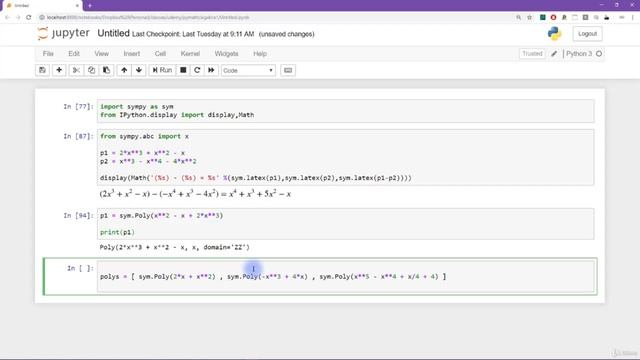
Task: Click the In [77] prompt label
Action: pyautogui.click(x=78, y=107)
